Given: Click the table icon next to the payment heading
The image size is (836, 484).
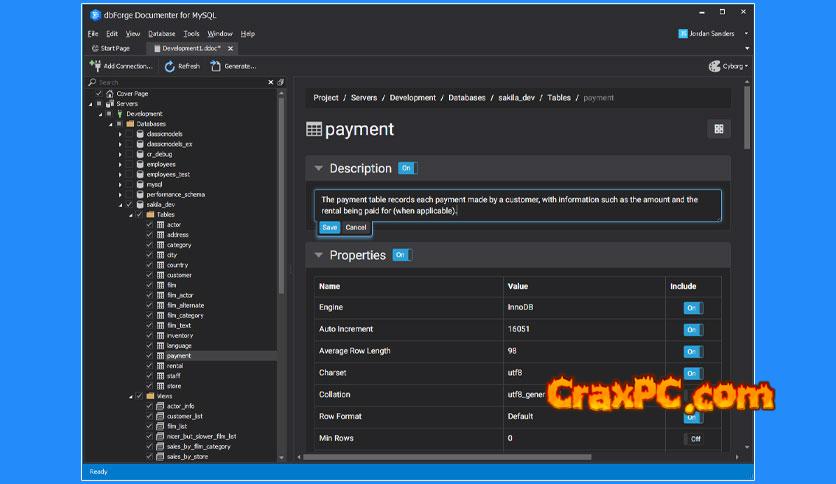Looking at the screenshot, I should 314,129.
